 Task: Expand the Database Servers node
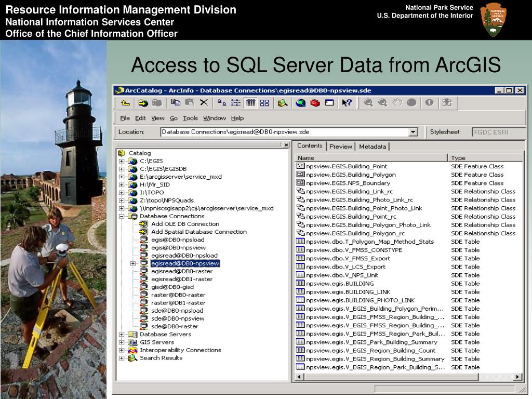click(x=122, y=335)
